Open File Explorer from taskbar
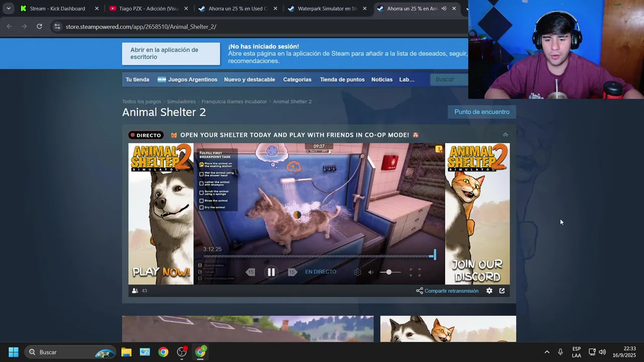 (x=126, y=352)
